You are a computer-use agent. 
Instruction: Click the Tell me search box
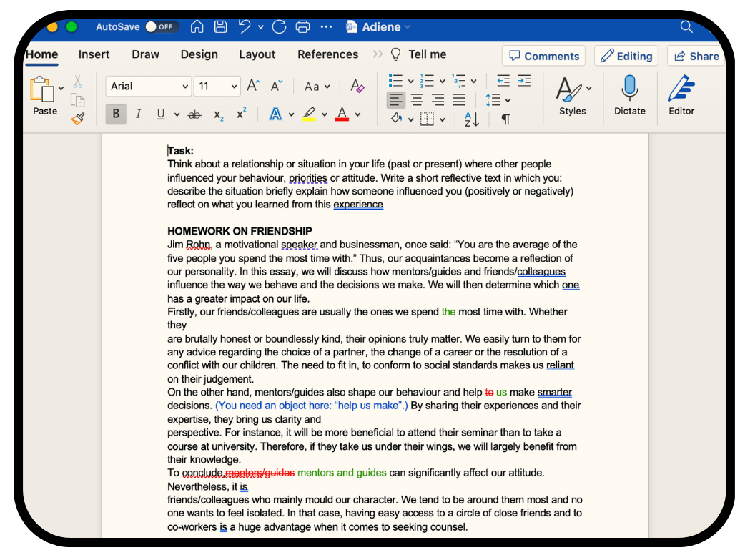[x=418, y=54]
